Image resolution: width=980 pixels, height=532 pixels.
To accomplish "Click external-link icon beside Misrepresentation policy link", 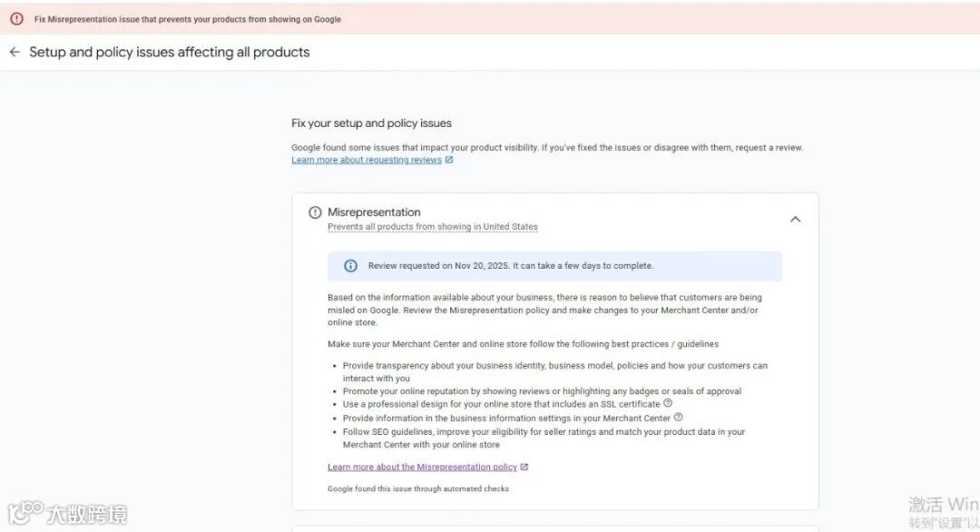I will point(524,468).
